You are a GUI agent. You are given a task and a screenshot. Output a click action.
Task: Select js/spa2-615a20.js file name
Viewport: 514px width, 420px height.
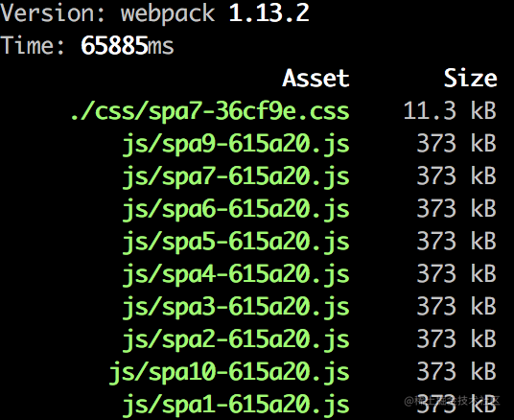(x=236, y=339)
